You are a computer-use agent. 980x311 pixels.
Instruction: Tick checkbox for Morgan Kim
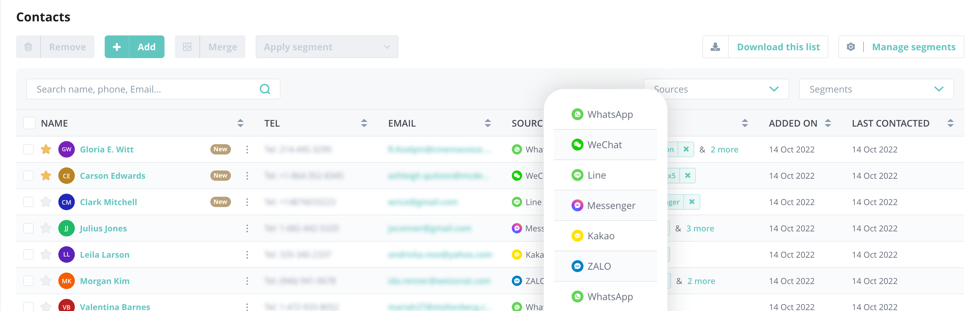point(29,280)
